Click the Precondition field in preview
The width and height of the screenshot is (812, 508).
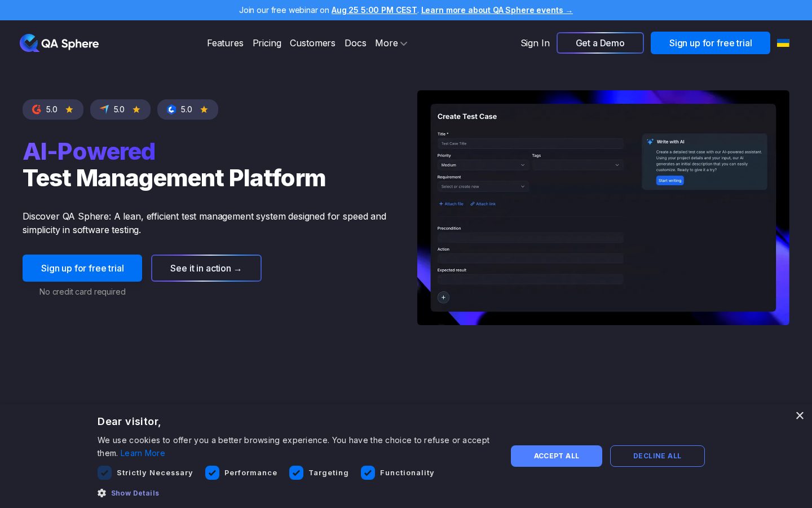530,238
